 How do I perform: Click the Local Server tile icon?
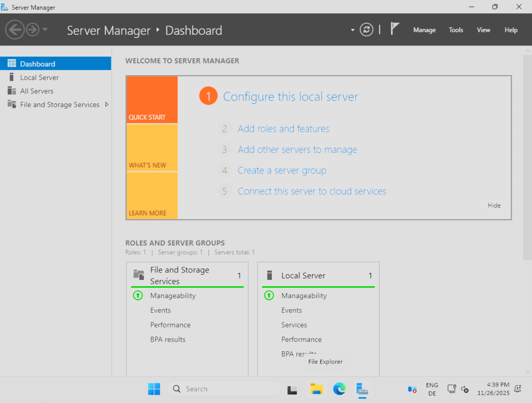[269, 275]
